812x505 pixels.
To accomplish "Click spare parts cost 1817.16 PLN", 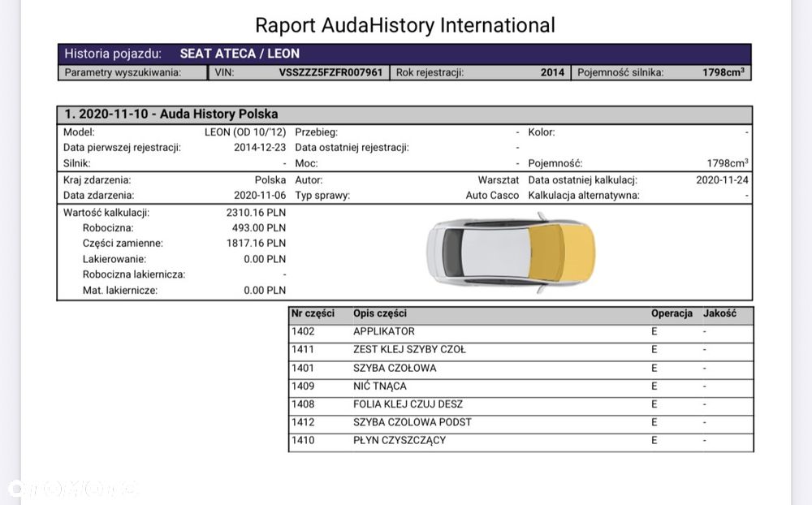I will click(x=256, y=244).
